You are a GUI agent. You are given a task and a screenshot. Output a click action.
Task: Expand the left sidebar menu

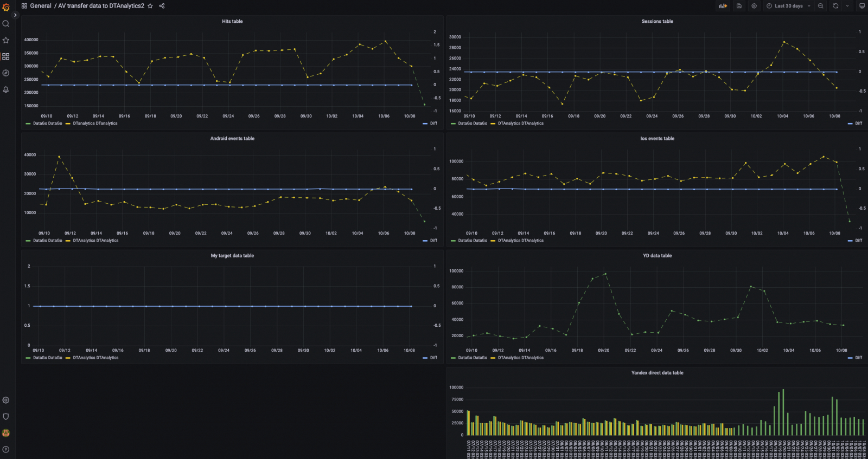15,16
